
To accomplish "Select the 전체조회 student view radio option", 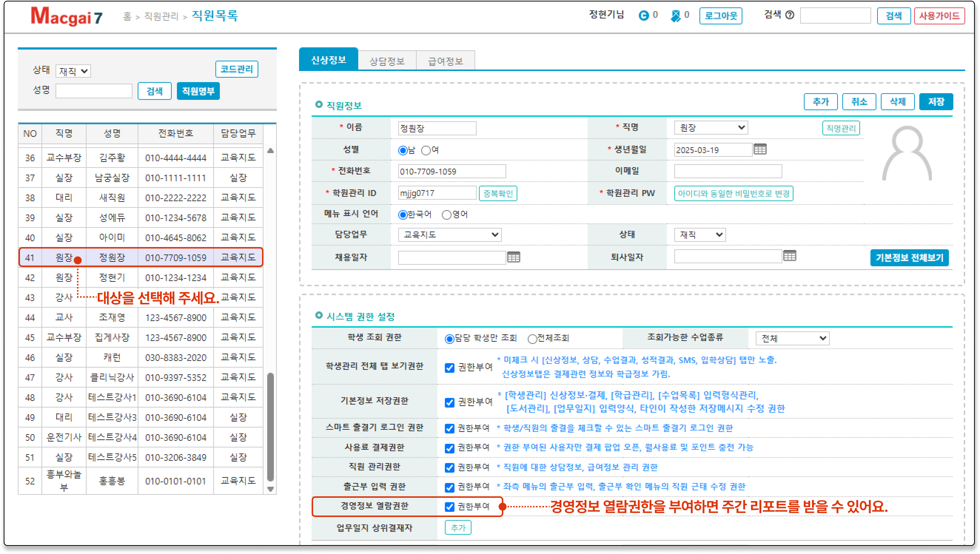I will point(532,339).
